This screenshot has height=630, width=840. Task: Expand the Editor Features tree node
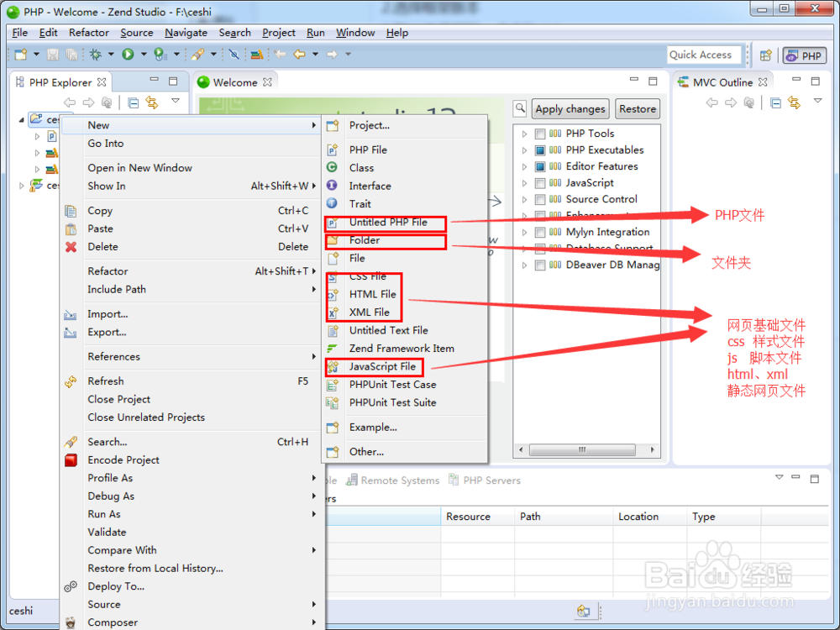point(524,166)
